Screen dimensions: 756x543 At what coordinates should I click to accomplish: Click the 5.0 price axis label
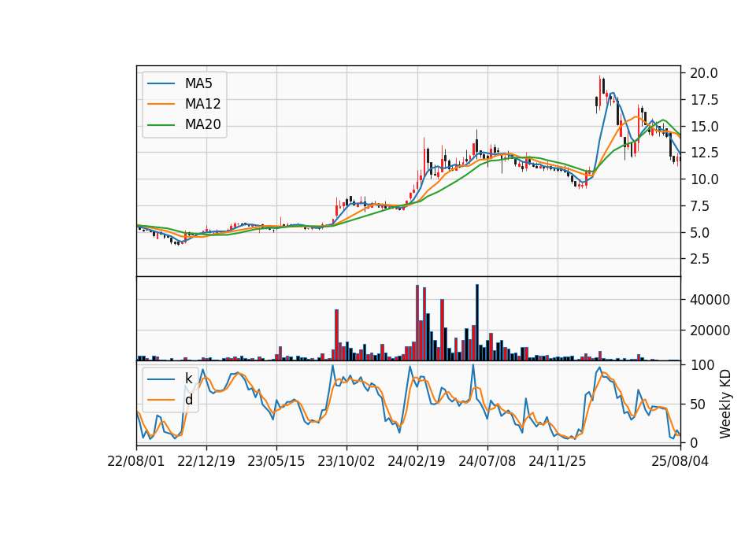click(701, 233)
